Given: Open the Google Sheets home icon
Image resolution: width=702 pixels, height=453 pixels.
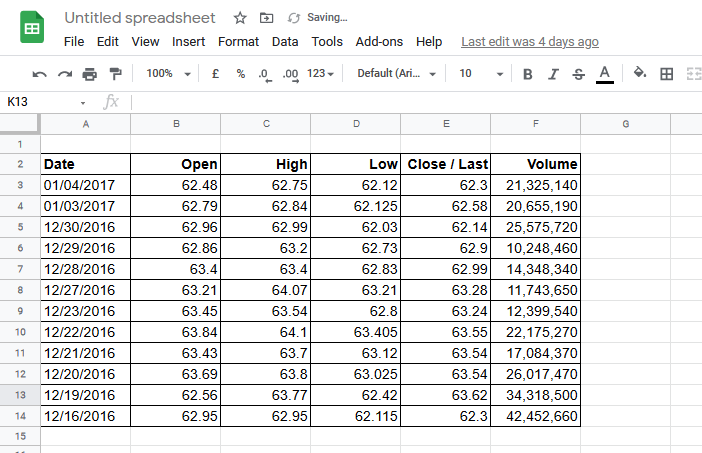Looking at the screenshot, I should (x=32, y=27).
